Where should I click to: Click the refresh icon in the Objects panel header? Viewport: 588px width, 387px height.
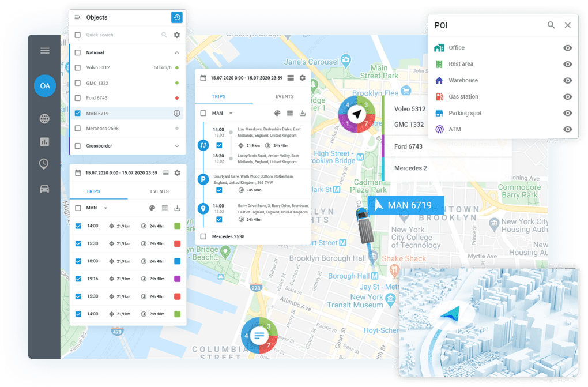tap(176, 17)
